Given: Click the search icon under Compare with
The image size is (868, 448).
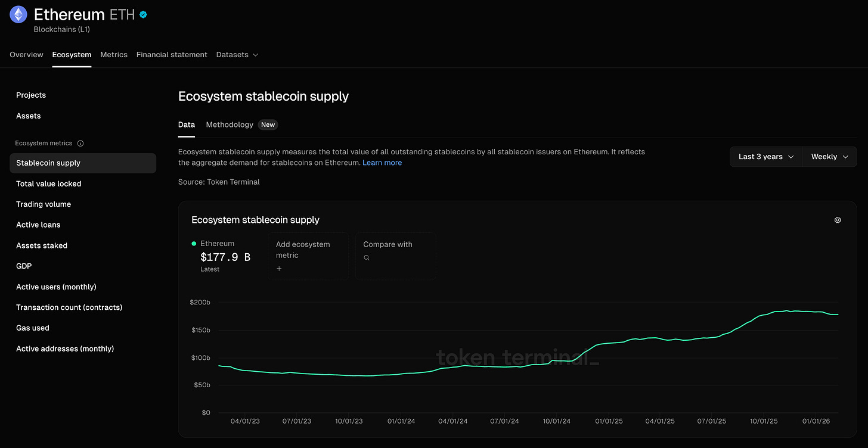Looking at the screenshot, I should (x=367, y=258).
